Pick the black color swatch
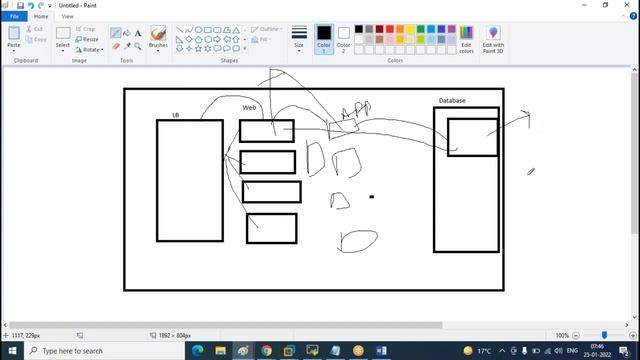 (x=358, y=29)
